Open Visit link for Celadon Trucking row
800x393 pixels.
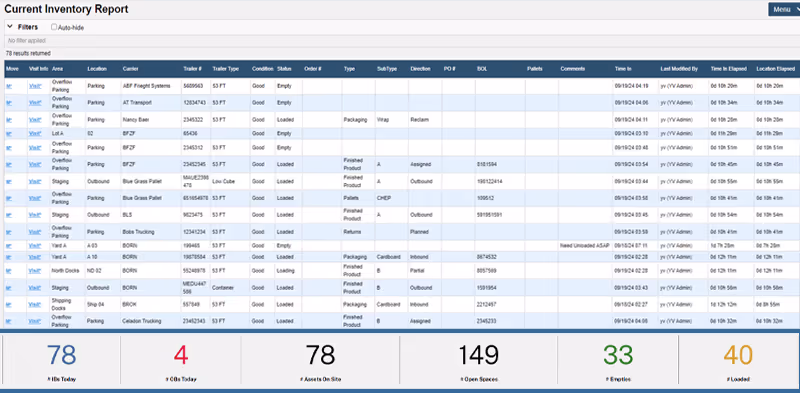35,322
